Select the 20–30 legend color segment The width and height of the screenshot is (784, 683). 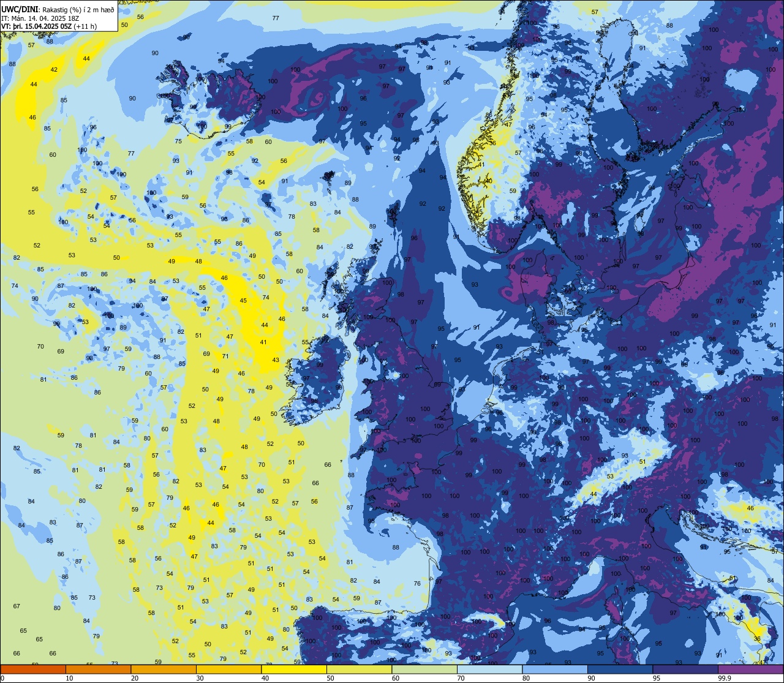tap(164, 670)
